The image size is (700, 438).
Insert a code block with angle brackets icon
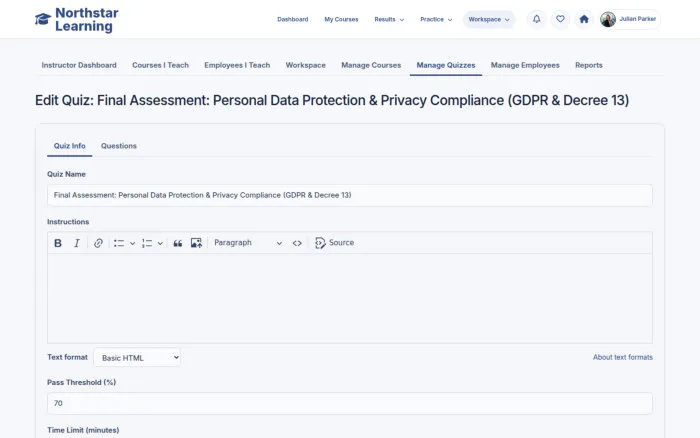point(297,243)
